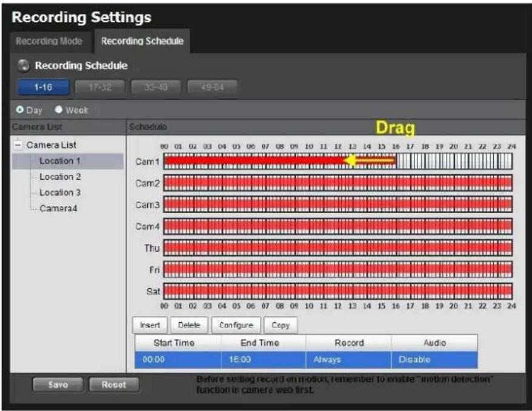Click the Insert button
532x411 pixels.
(150, 325)
